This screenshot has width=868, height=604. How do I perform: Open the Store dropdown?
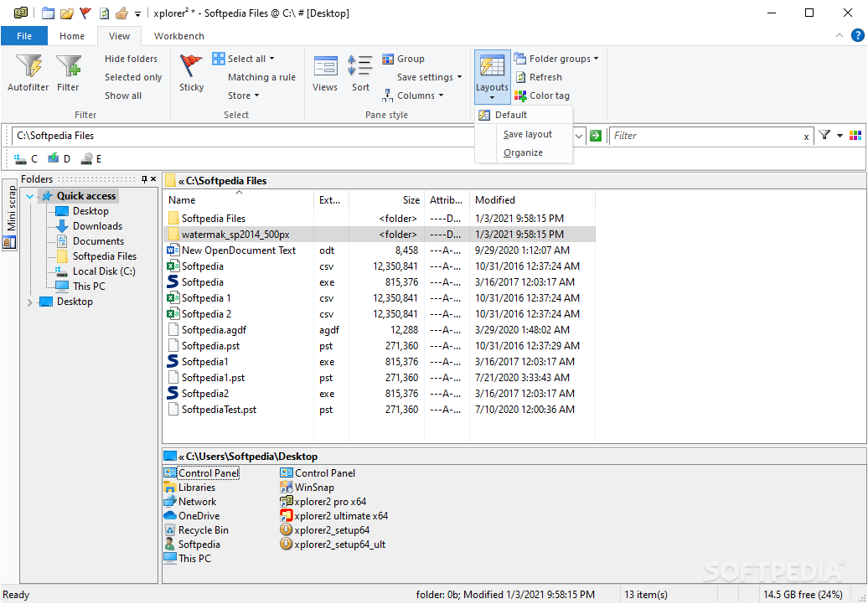[244, 96]
